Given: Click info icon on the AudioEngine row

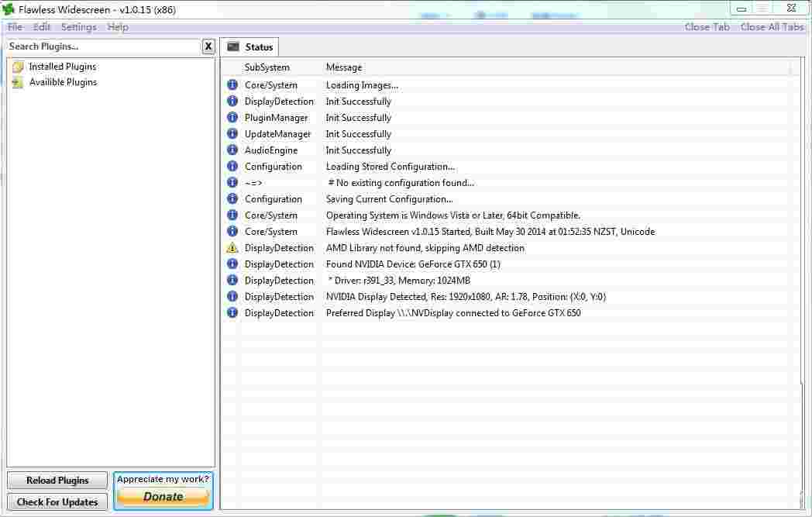Looking at the screenshot, I should (x=232, y=150).
